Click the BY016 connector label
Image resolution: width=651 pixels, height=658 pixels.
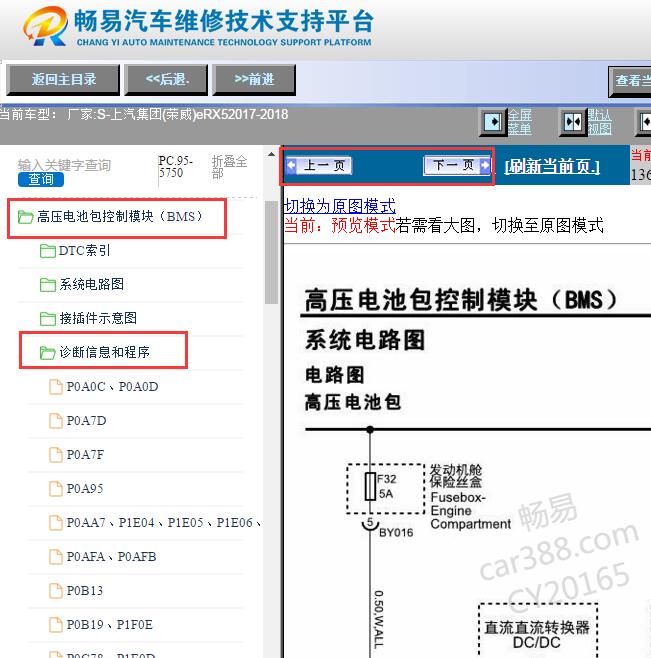point(396,533)
